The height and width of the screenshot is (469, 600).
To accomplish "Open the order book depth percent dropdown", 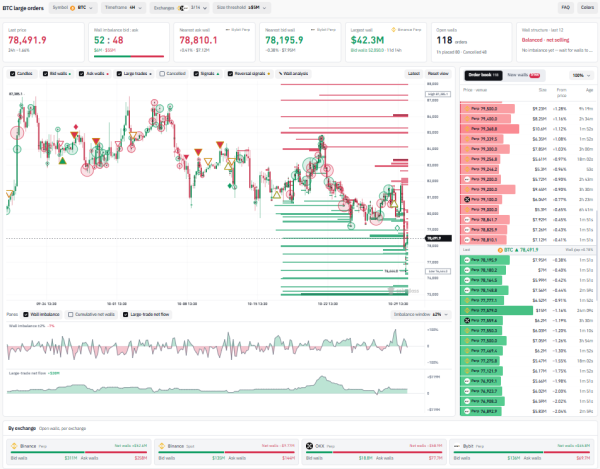I will point(582,75).
